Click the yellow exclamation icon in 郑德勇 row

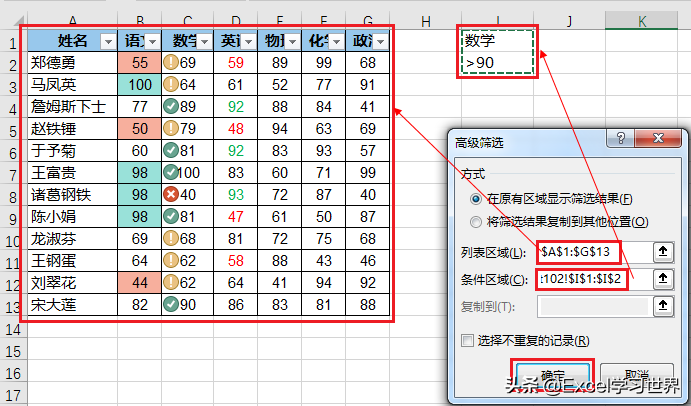(171, 63)
